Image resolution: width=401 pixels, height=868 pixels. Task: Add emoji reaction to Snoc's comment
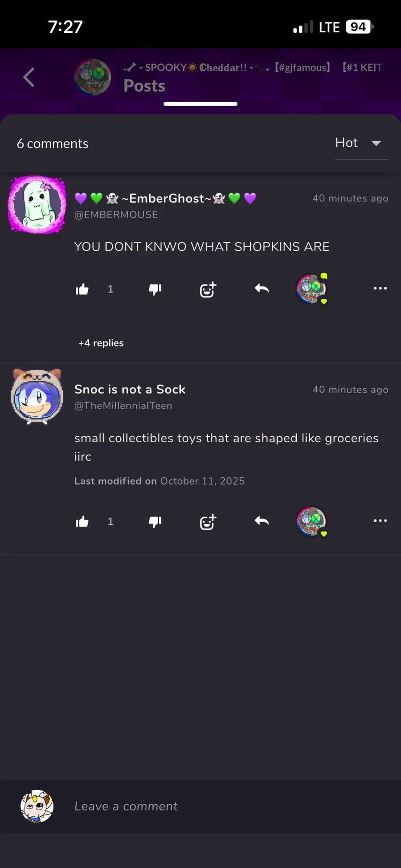[208, 521]
